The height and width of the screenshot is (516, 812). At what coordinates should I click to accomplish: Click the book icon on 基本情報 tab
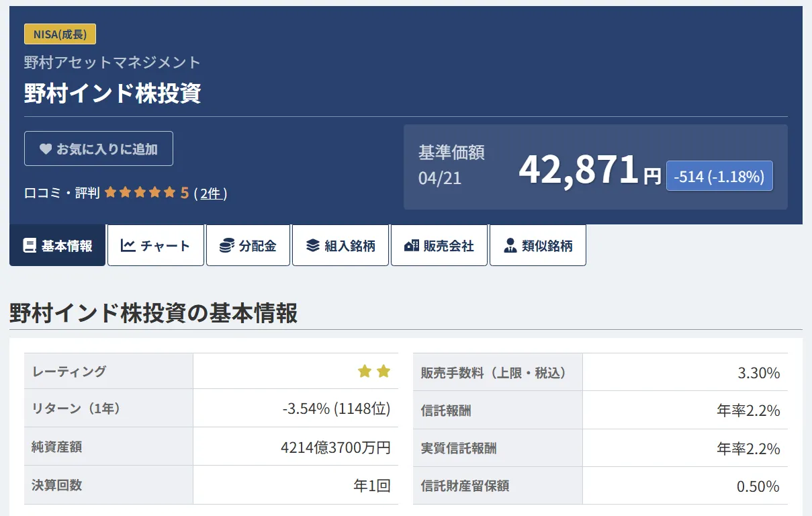point(29,246)
